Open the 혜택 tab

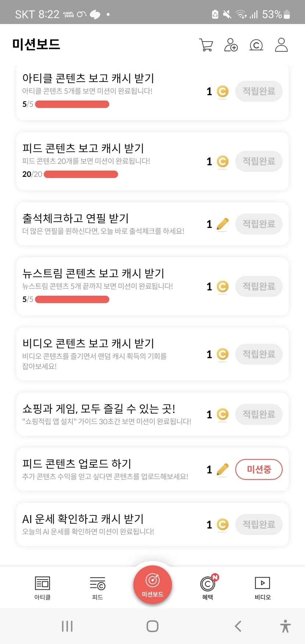coord(208,587)
